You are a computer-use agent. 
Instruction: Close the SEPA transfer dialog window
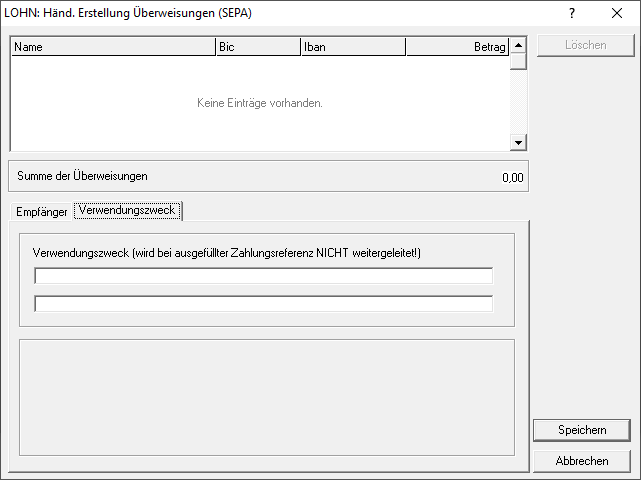coord(616,13)
